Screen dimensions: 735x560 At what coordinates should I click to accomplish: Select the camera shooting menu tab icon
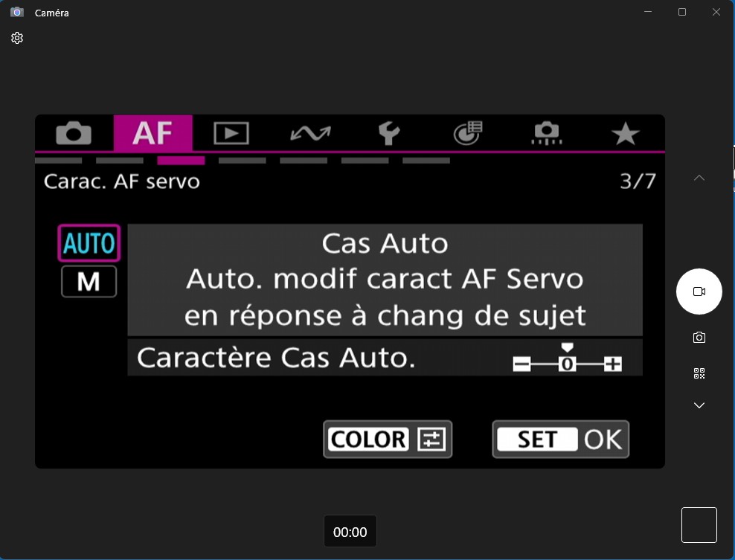(74, 134)
